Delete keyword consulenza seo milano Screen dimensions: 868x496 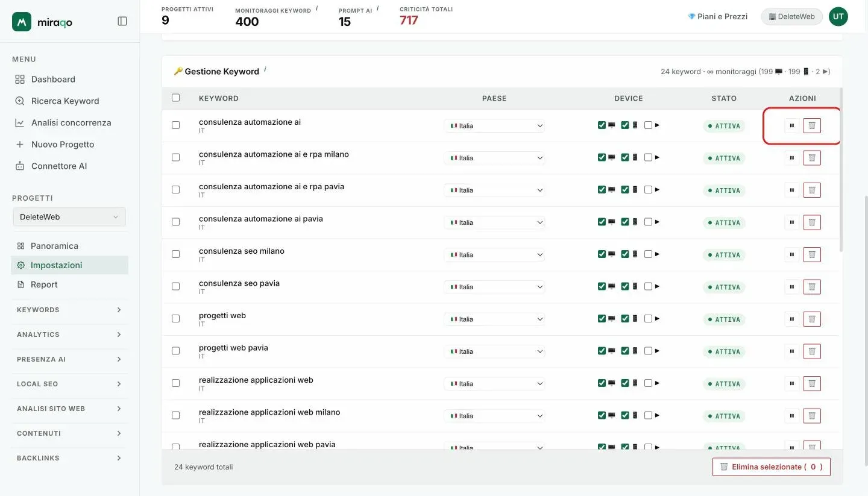click(812, 255)
